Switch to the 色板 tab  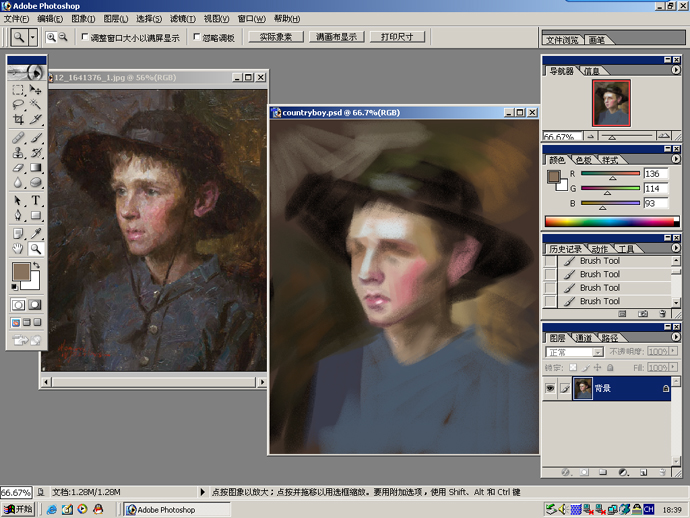(584, 160)
